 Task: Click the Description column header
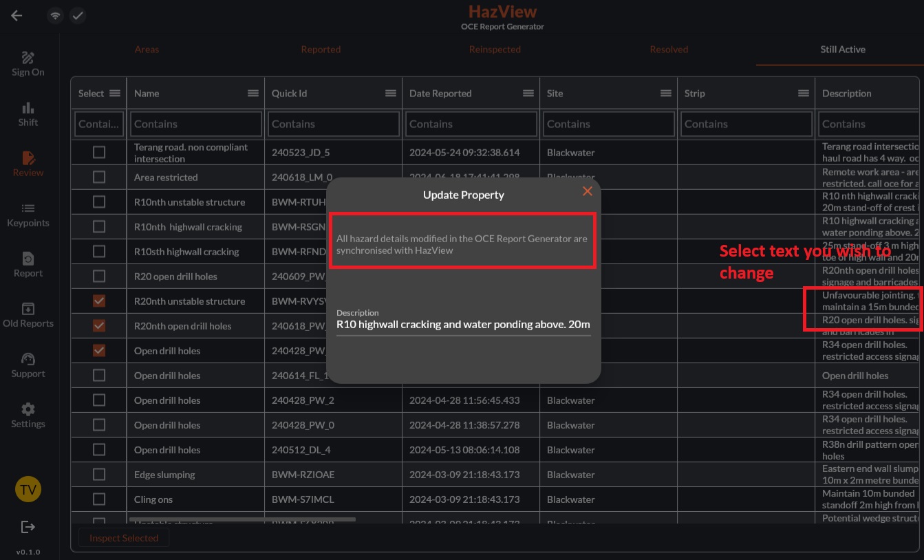(x=847, y=94)
